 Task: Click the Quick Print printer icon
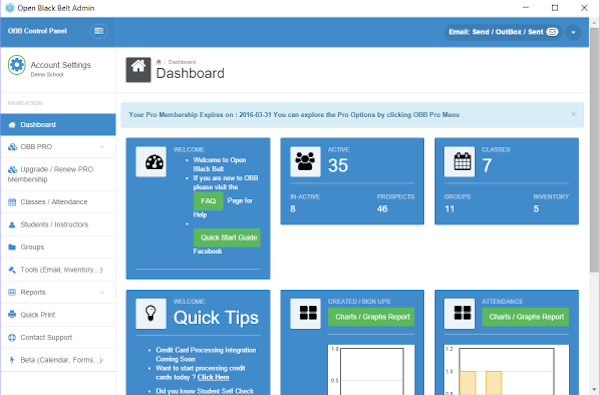[12, 315]
